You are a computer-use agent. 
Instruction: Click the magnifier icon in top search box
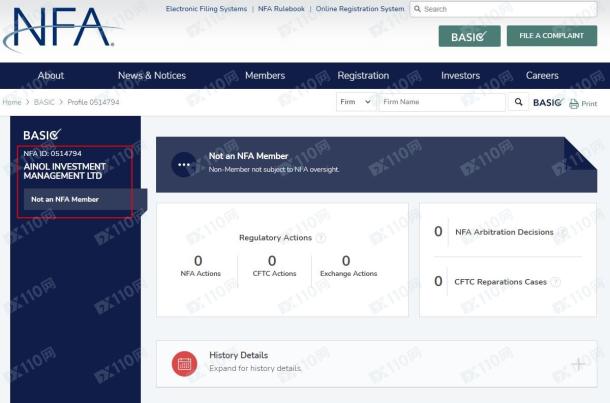click(417, 9)
